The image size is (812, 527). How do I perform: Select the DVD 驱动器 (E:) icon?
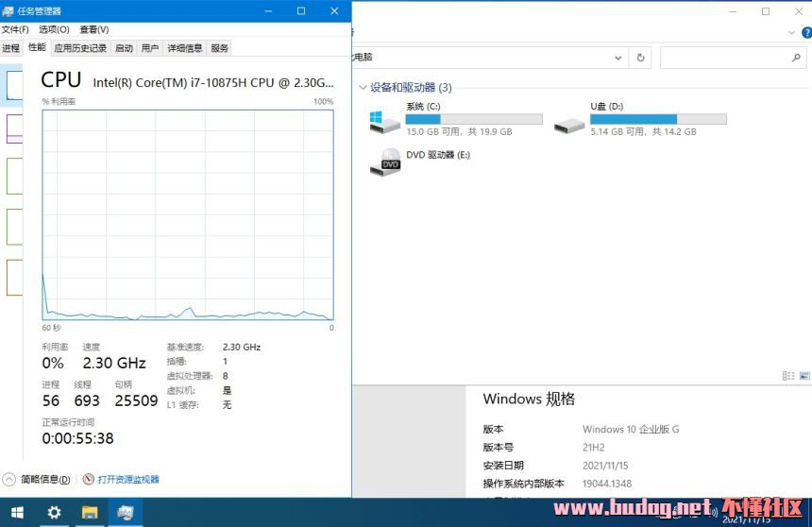[x=385, y=162]
